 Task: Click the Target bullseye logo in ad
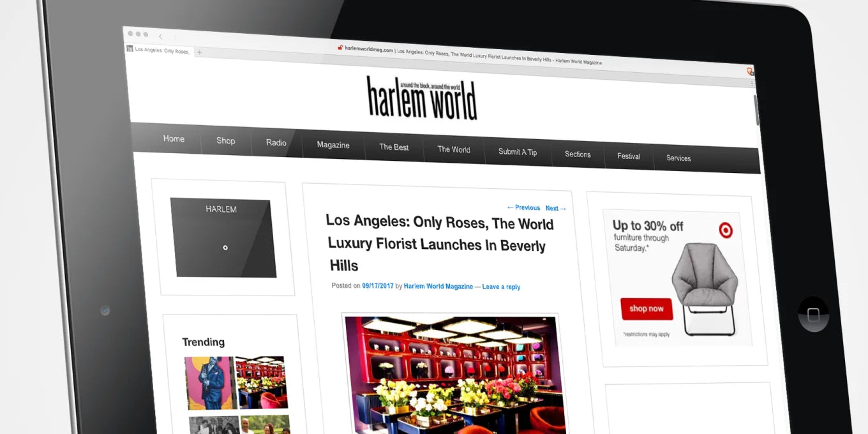(726, 230)
